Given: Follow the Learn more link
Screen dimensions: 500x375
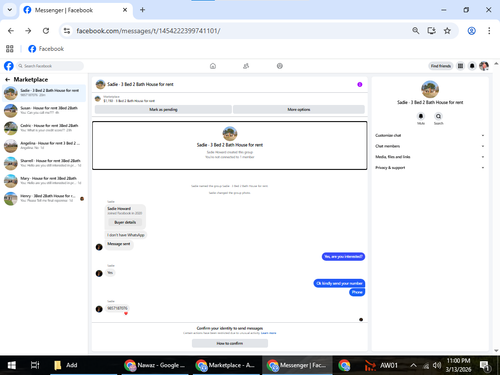Looking at the screenshot, I should click(268, 333).
